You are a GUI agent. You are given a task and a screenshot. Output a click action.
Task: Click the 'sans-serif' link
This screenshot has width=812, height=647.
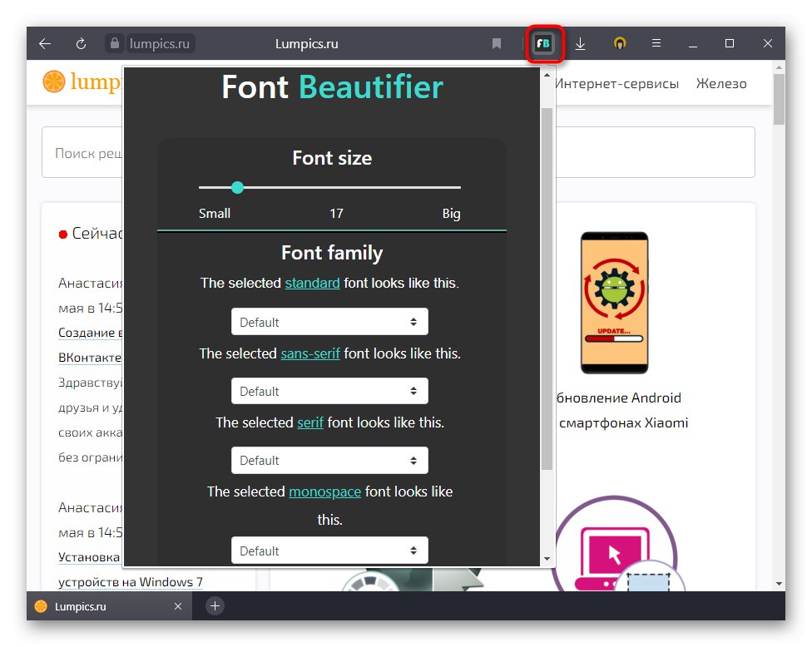310,353
